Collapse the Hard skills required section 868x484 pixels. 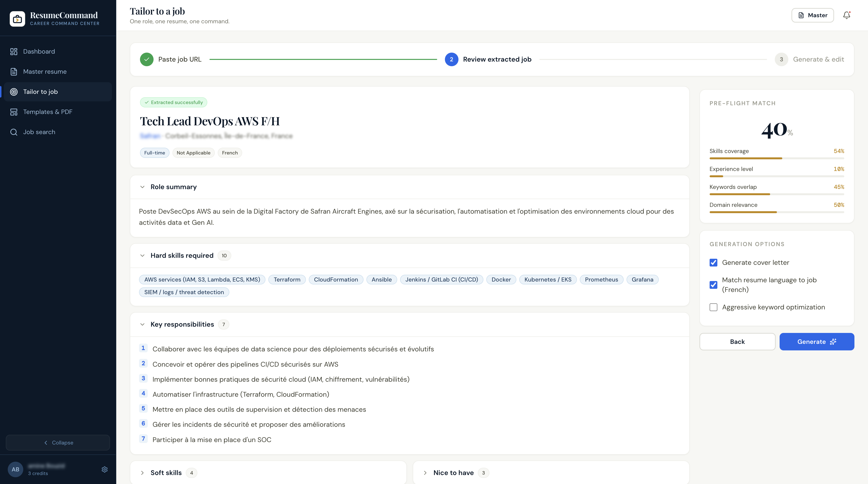[143, 256]
